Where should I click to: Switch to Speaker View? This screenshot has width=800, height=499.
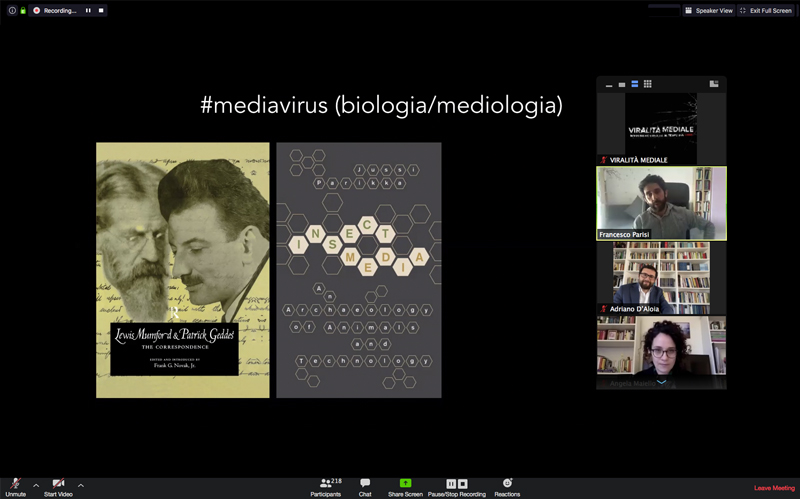click(x=709, y=10)
